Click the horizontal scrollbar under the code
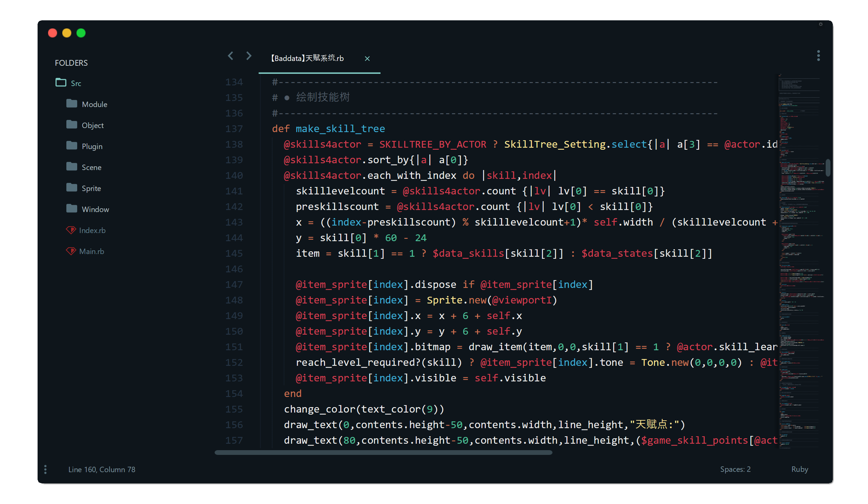Image resolution: width=868 pixels, height=504 pixels. [383, 453]
